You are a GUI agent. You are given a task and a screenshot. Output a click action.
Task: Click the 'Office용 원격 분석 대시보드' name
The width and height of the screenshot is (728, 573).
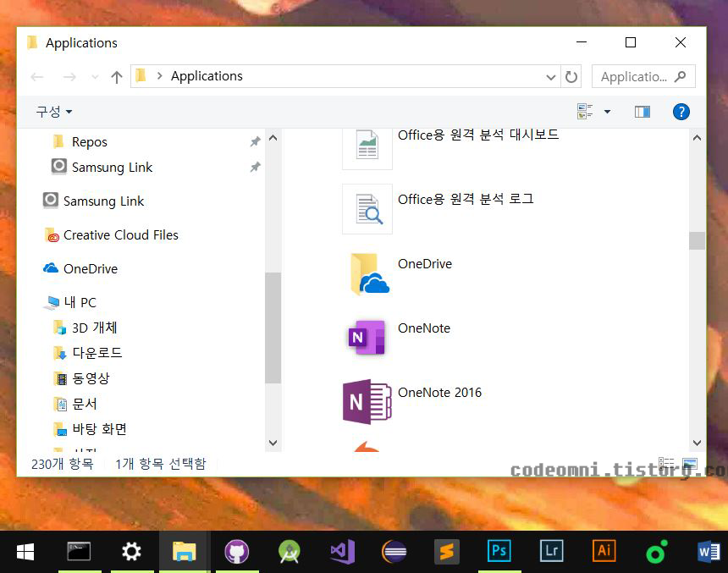pos(478,135)
